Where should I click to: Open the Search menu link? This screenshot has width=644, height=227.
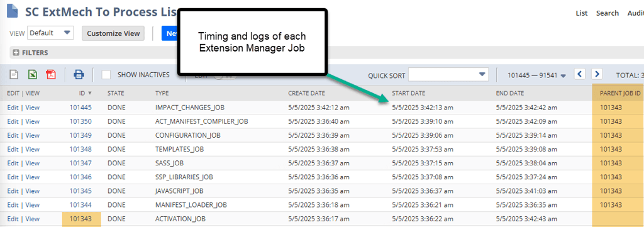(x=608, y=13)
